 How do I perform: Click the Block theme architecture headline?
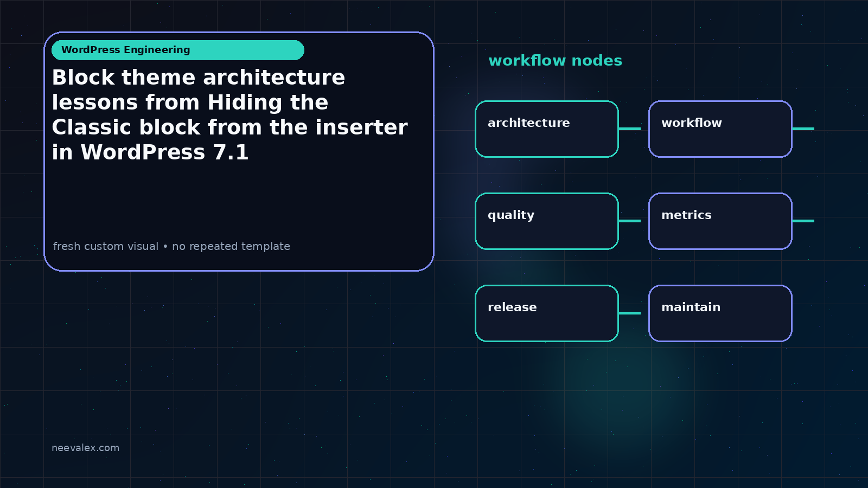pos(229,115)
